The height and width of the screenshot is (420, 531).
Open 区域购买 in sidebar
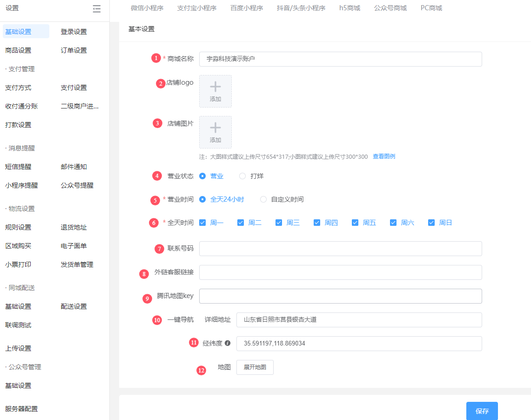tap(18, 246)
